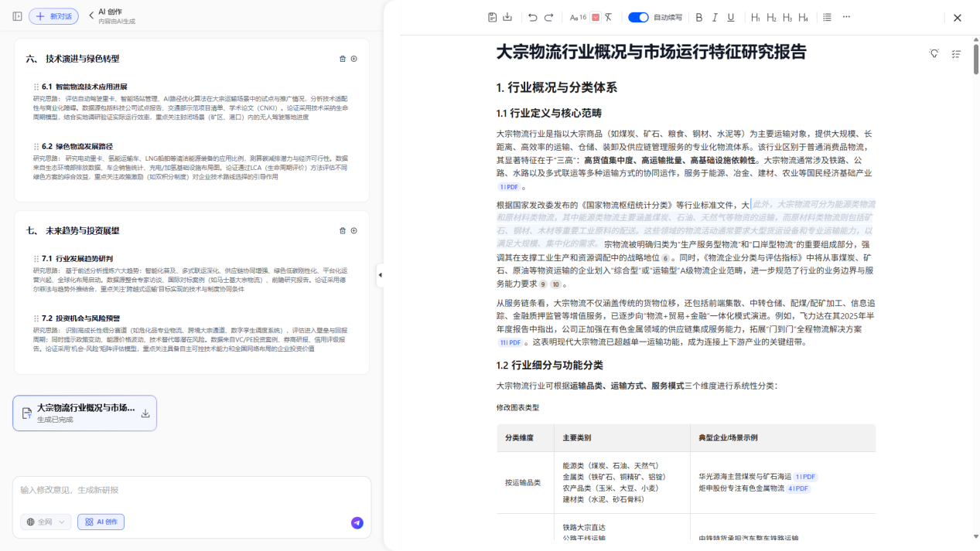Click the send button to submit feedback

(x=357, y=522)
